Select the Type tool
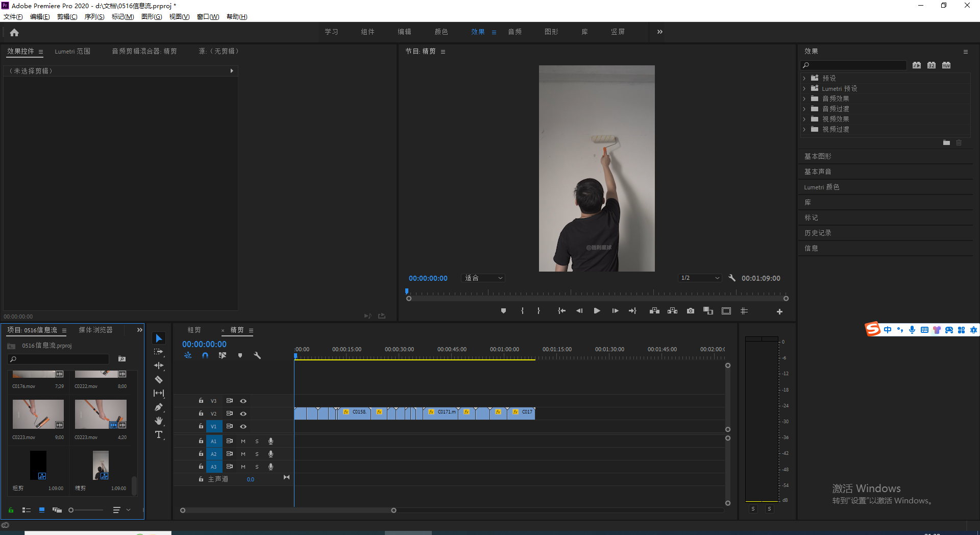980x535 pixels. (159, 434)
